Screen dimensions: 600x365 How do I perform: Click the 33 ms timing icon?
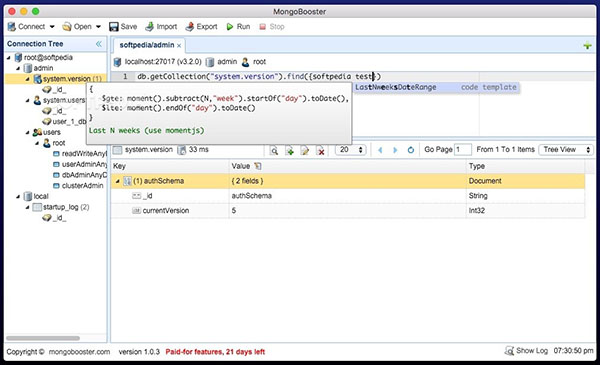(x=182, y=150)
